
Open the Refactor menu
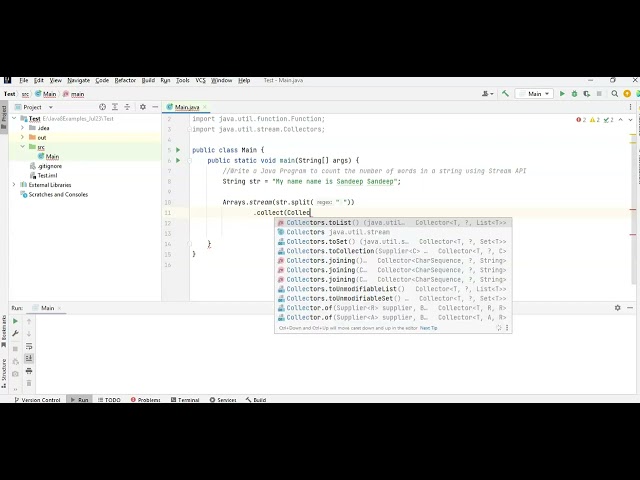click(125, 80)
